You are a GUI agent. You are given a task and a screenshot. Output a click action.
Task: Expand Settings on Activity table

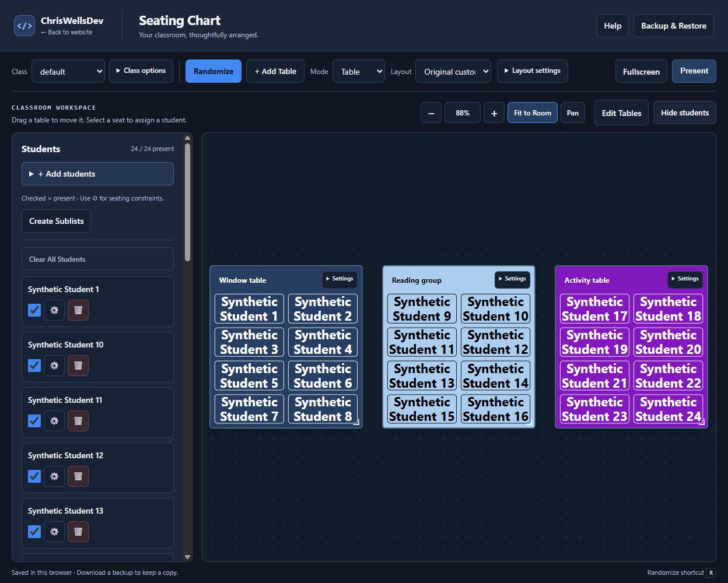point(685,279)
